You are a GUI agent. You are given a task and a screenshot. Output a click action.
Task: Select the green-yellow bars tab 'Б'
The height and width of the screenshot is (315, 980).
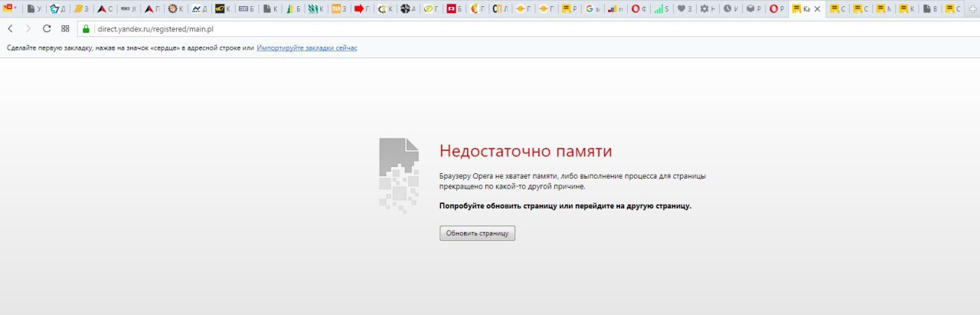click(293, 9)
